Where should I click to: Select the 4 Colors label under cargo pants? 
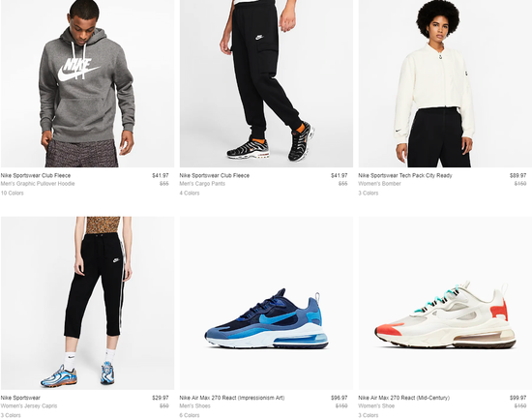click(x=190, y=194)
